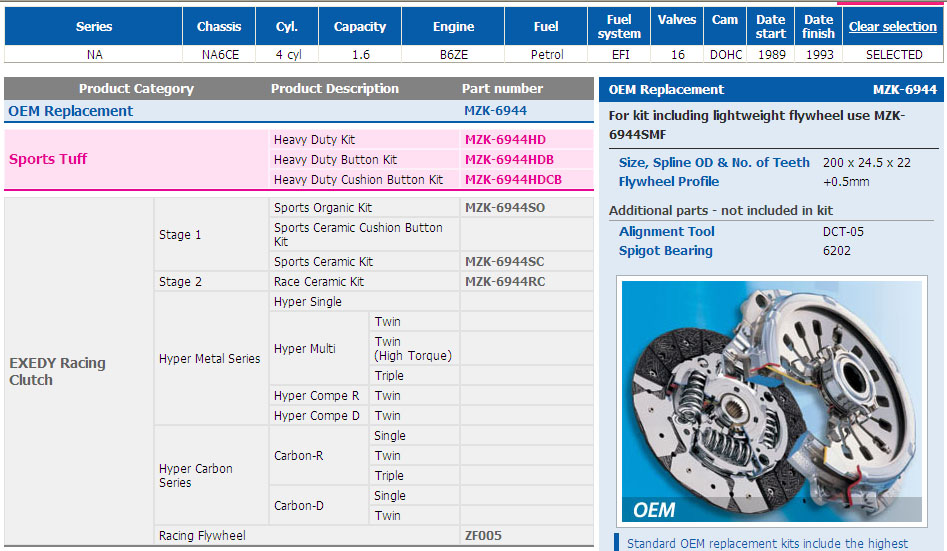Image resolution: width=947 pixels, height=551 pixels.
Task: Click the 200 x 24.5 x 22 size value
Action: (866, 163)
